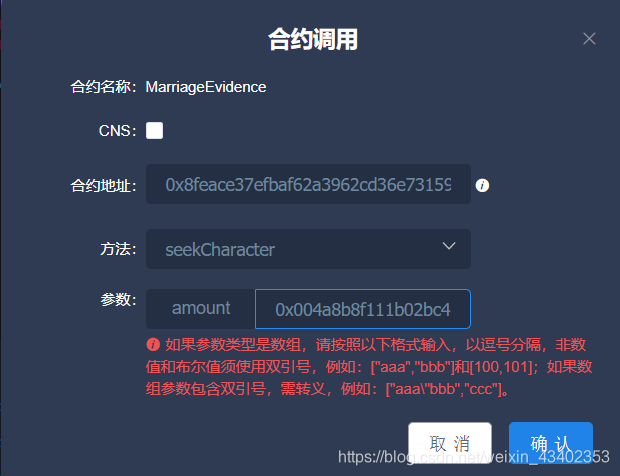This screenshot has width=620, height=476.
Task: Click the amount parameter name box
Action: click(x=201, y=309)
